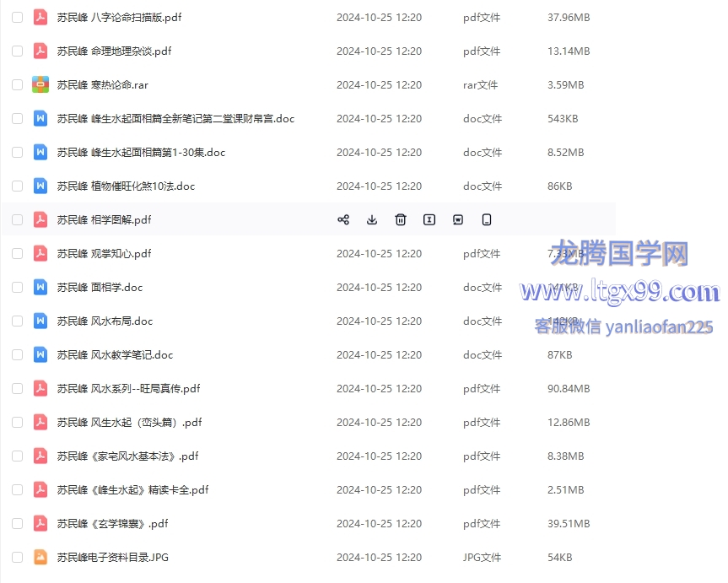Check the box beside 面相学.doc
The height and width of the screenshot is (583, 728).
[17, 287]
